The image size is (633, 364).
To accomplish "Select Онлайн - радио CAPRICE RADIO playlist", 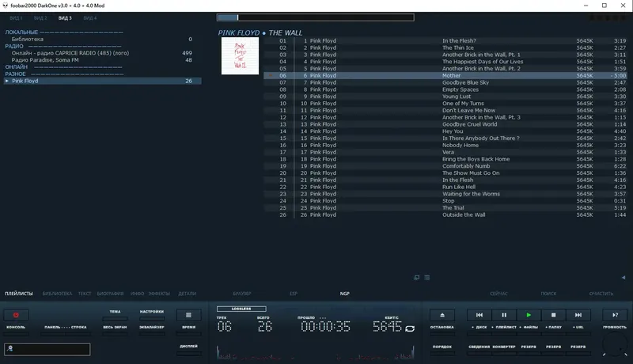I will pyautogui.click(x=103, y=53).
